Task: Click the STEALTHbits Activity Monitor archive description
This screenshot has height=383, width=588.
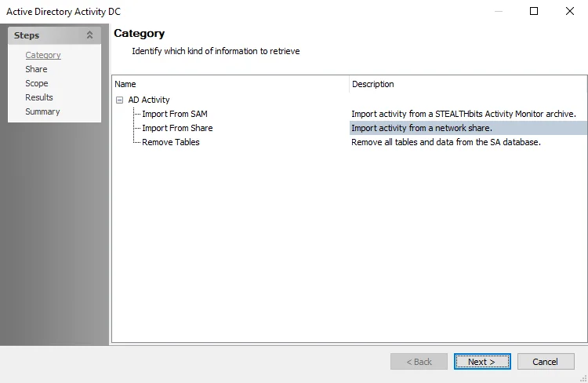Action: tap(463, 114)
